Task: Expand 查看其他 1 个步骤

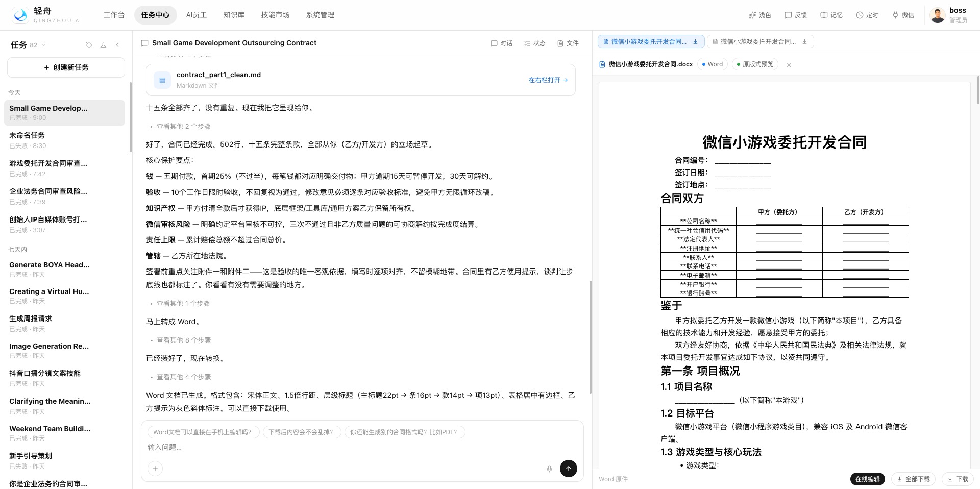Action: 180,303
